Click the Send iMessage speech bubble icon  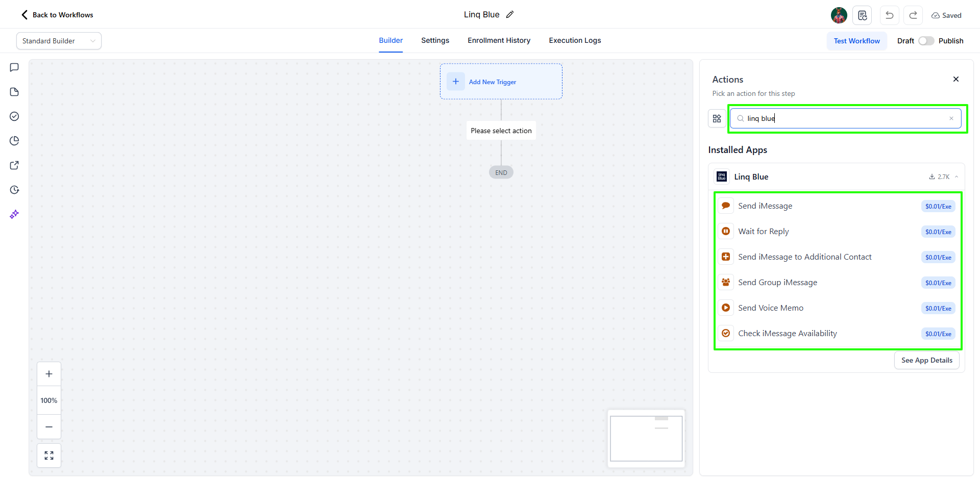(x=726, y=206)
